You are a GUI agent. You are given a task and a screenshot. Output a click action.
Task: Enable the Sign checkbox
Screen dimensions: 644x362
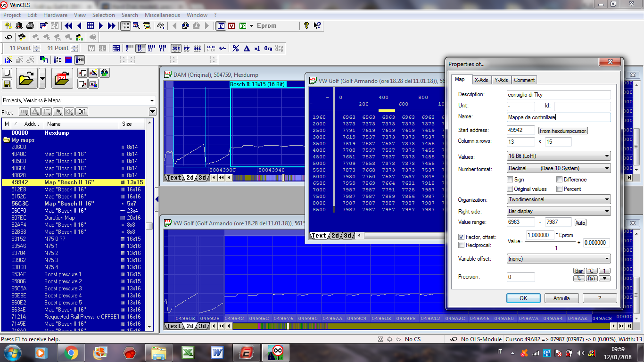(510, 180)
